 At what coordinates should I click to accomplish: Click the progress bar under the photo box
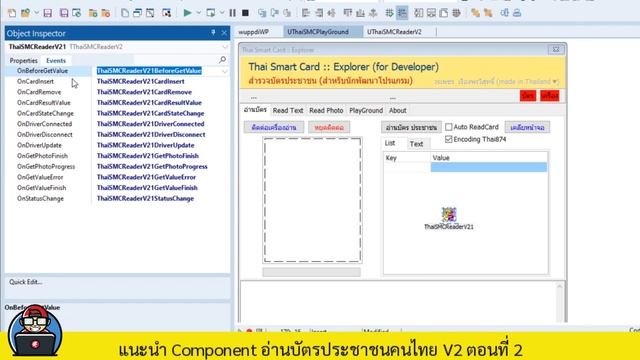click(311, 272)
